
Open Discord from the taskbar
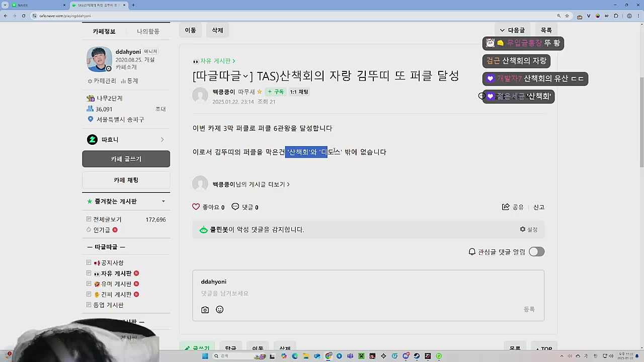coord(406,356)
